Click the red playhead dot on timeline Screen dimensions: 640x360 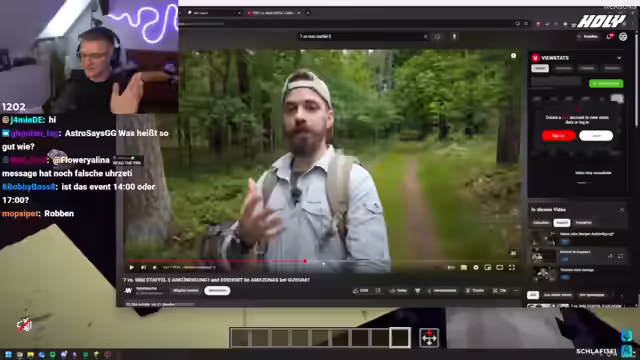[305, 261]
